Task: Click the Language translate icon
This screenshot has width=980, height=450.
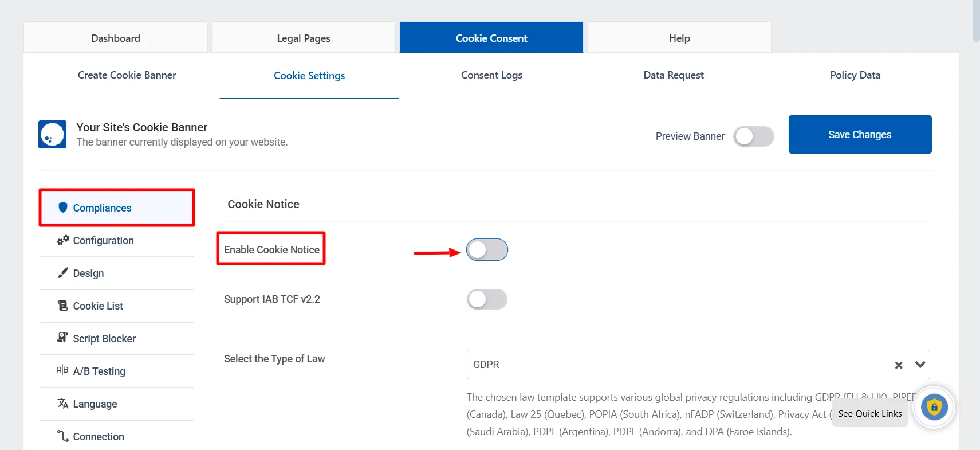Action: pos(63,403)
